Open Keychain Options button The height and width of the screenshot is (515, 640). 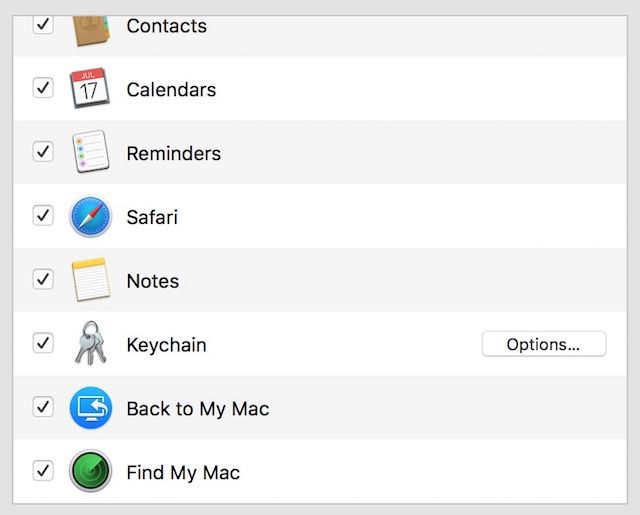tap(543, 344)
